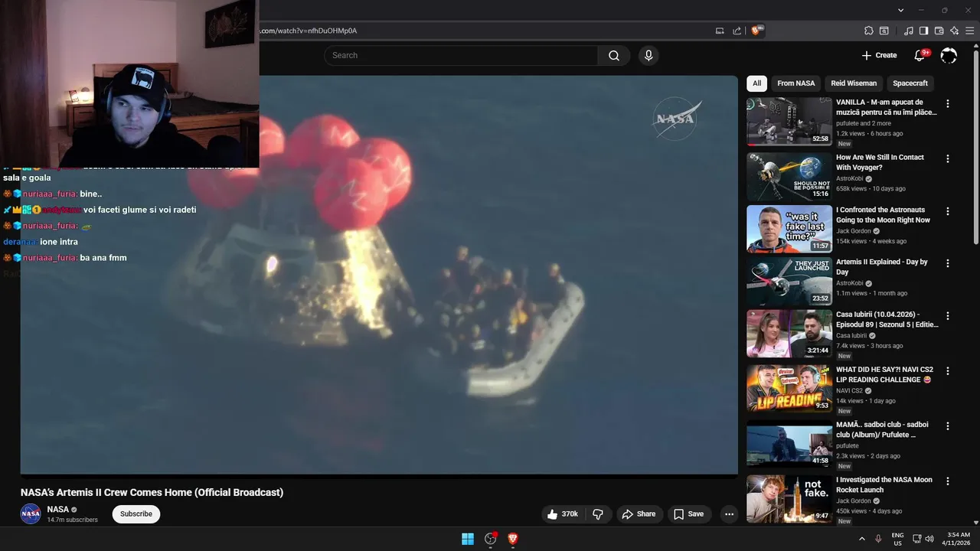Like the video with thumbs up
Image resolution: width=980 pixels, height=551 pixels.
coord(563,514)
